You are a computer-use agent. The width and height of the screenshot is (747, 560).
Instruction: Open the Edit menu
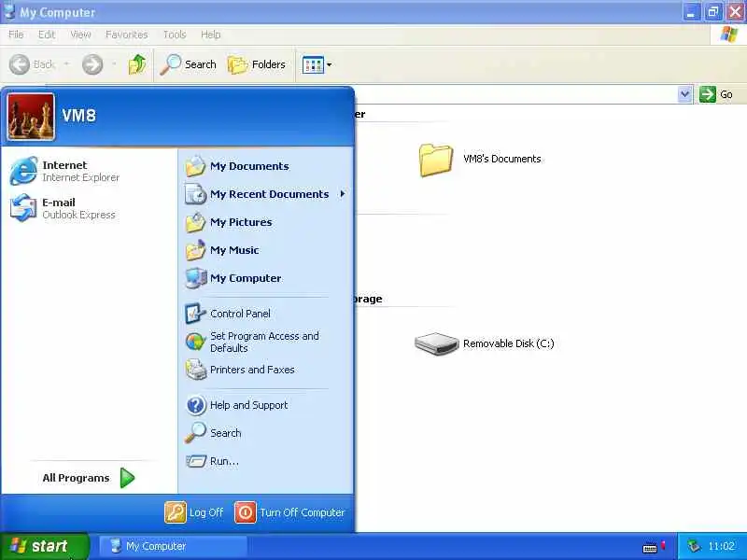(46, 35)
